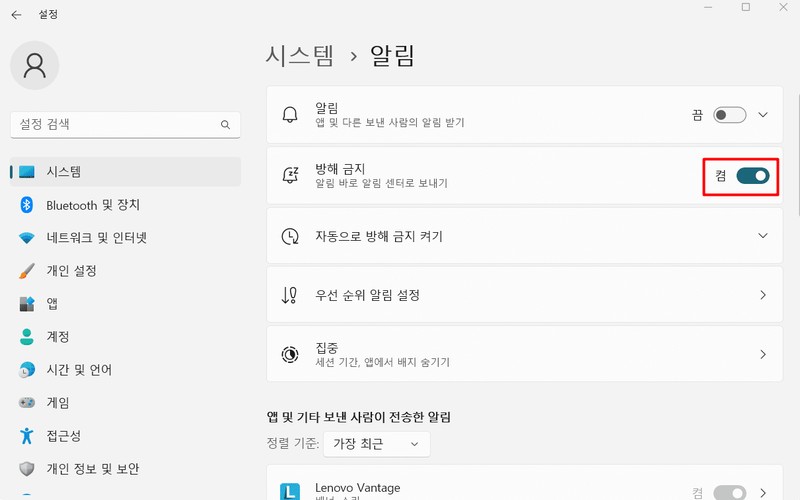Open 시간 및 언어 settings
Image resolution: width=800 pixels, height=500 pixels.
(126, 370)
